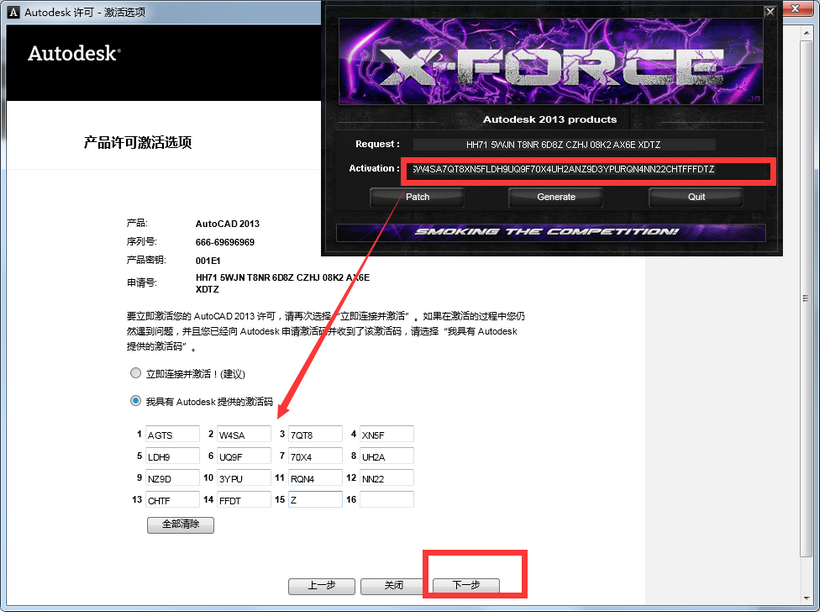Click activation field 1 containing AGTS

click(172, 435)
